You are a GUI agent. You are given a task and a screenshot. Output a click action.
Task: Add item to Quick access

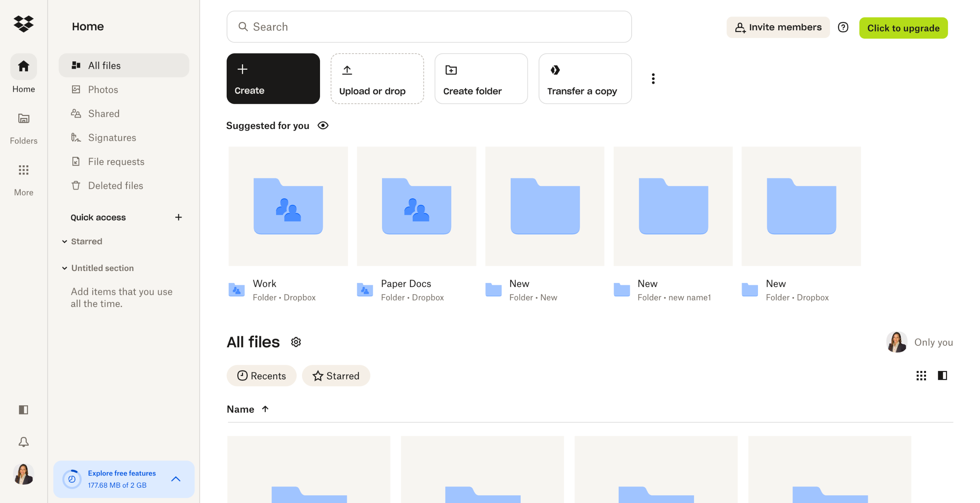tap(178, 217)
